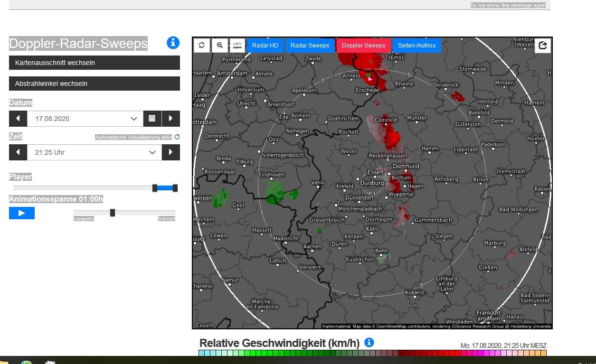The height and width of the screenshot is (364, 596).
Task: Click the left handle of Player range slider
Action: (155, 188)
